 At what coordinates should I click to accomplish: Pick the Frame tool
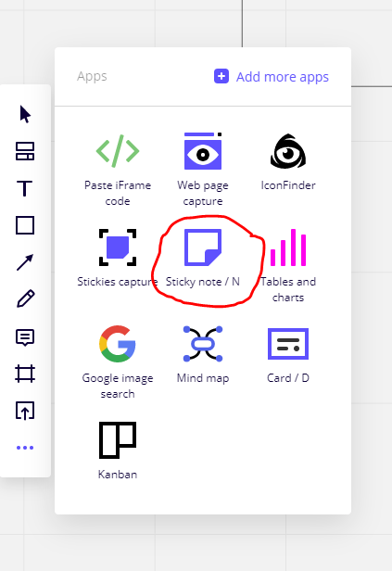click(25, 374)
